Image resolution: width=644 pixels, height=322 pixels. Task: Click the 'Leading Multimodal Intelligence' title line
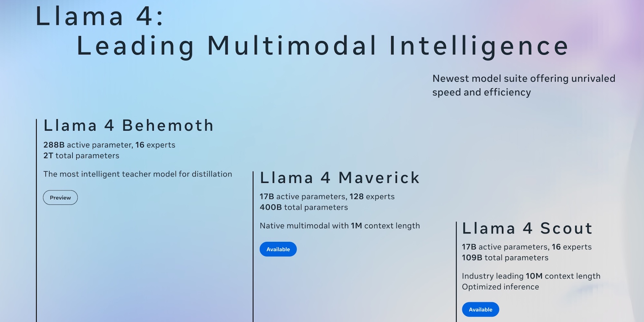tap(323, 47)
